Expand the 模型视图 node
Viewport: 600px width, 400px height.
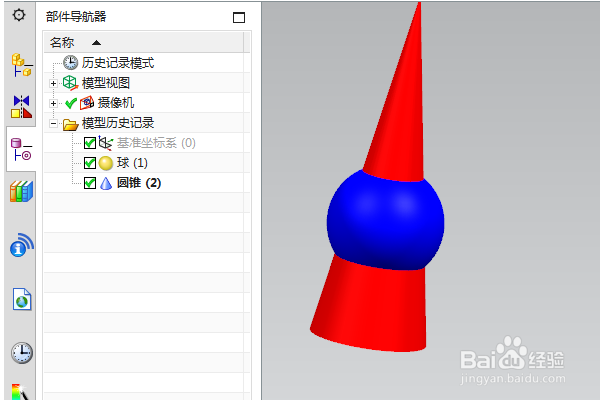click(x=54, y=83)
